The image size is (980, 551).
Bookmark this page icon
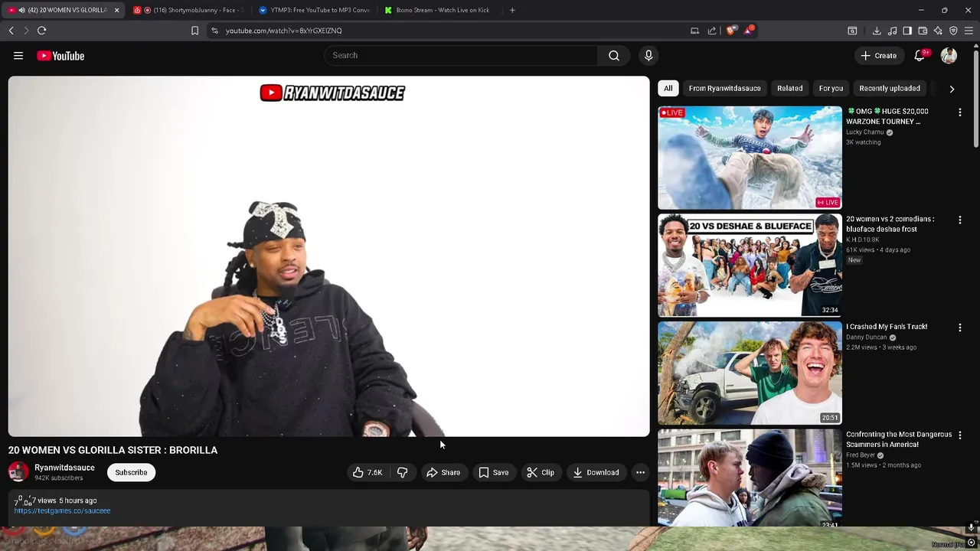tap(194, 31)
